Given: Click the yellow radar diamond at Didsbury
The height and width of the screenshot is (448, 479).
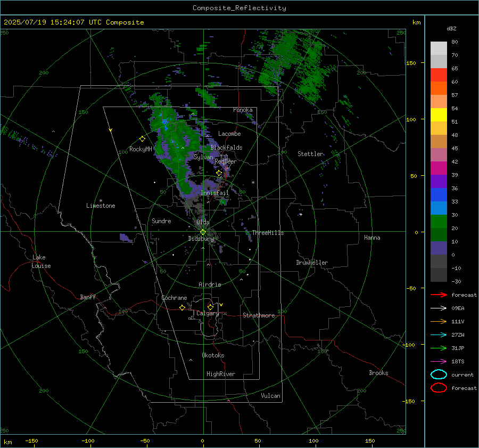Looking at the screenshot, I should pos(203,232).
